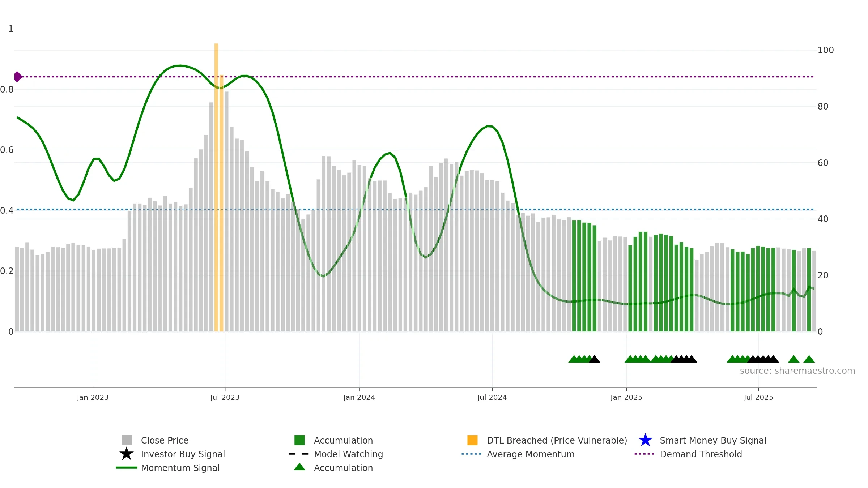The width and height of the screenshot is (868, 488).
Task: Click the gray Close Price legend square
Action: 127,440
